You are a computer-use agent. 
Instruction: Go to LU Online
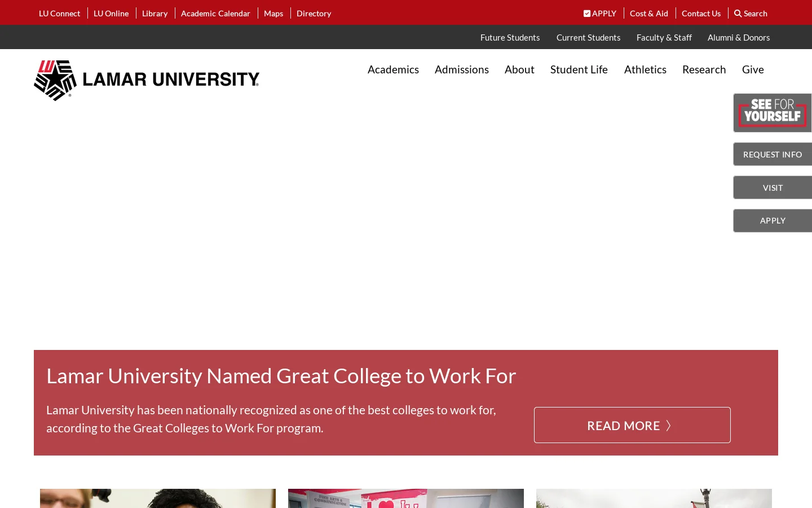tap(111, 14)
